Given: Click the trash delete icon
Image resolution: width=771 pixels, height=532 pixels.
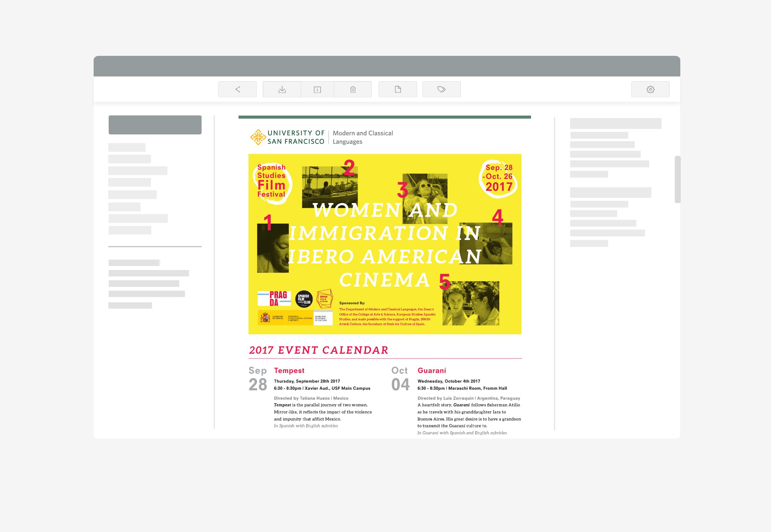Looking at the screenshot, I should [353, 89].
